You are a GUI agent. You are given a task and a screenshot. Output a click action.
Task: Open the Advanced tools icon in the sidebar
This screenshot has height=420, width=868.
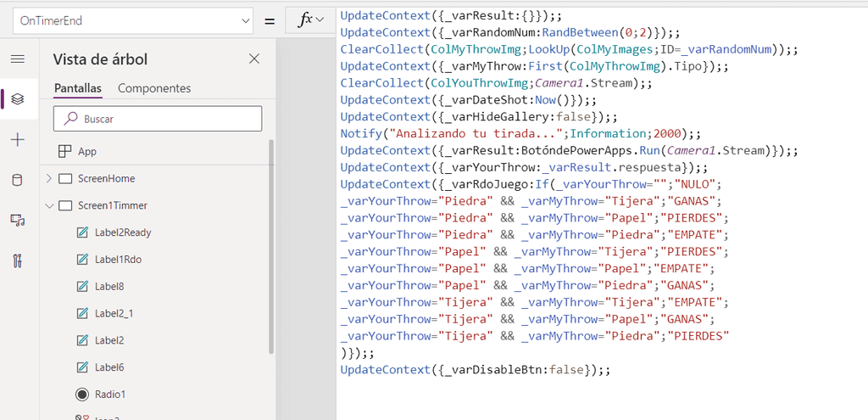coord(18,261)
